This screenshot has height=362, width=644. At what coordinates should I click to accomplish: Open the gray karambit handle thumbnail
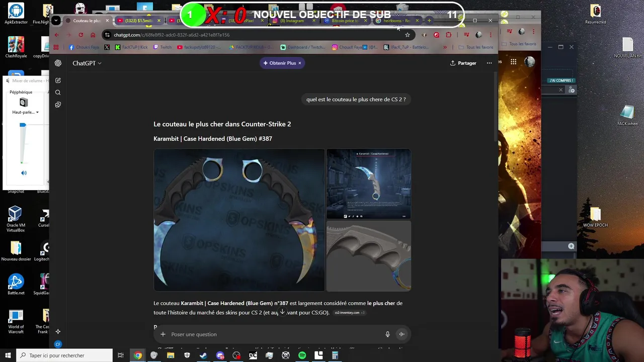tap(369, 256)
